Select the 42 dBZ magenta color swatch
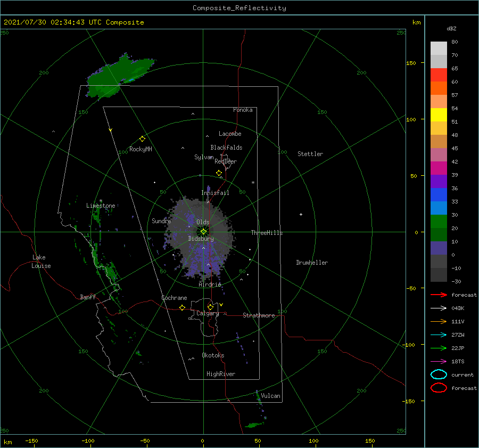The height and width of the screenshot is (448, 479). [439, 168]
